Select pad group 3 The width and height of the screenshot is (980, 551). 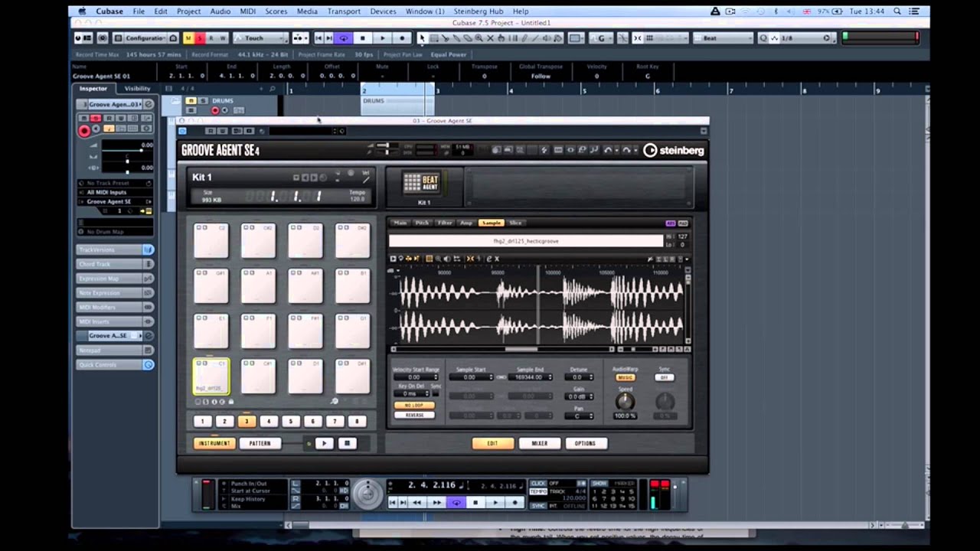pyautogui.click(x=247, y=421)
